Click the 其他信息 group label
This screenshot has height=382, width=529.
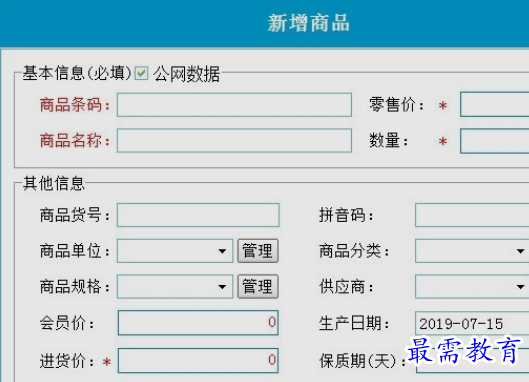coord(54,184)
